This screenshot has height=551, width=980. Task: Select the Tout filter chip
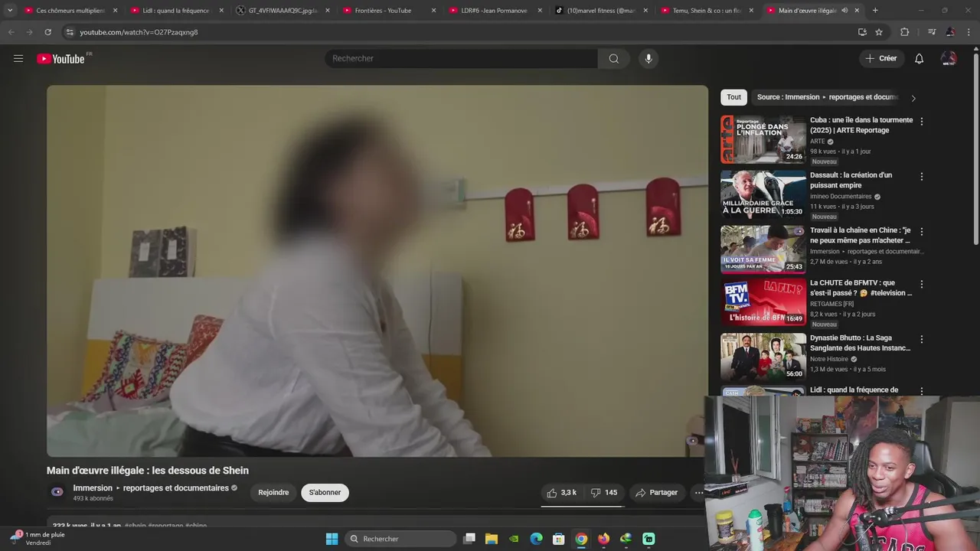click(733, 97)
